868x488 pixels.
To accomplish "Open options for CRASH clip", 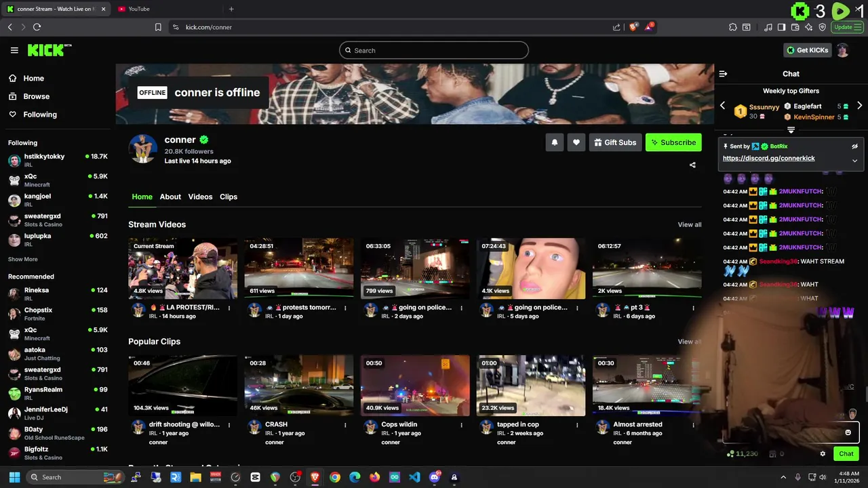I will [x=344, y=425].
